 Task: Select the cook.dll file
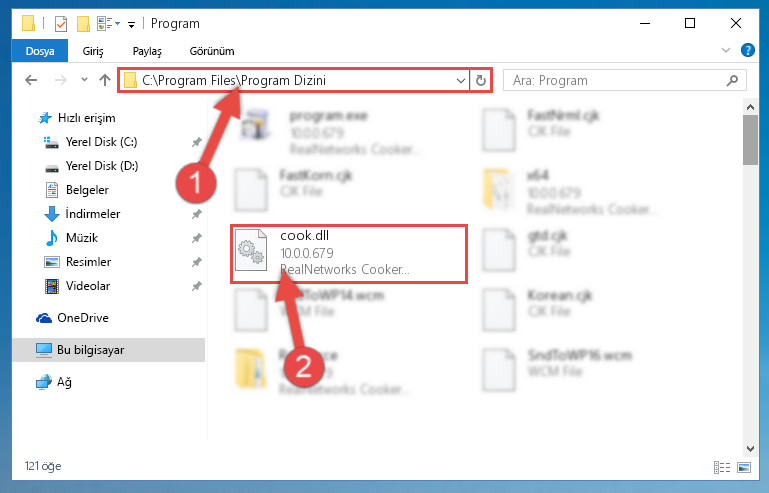[x=349, y=254]
